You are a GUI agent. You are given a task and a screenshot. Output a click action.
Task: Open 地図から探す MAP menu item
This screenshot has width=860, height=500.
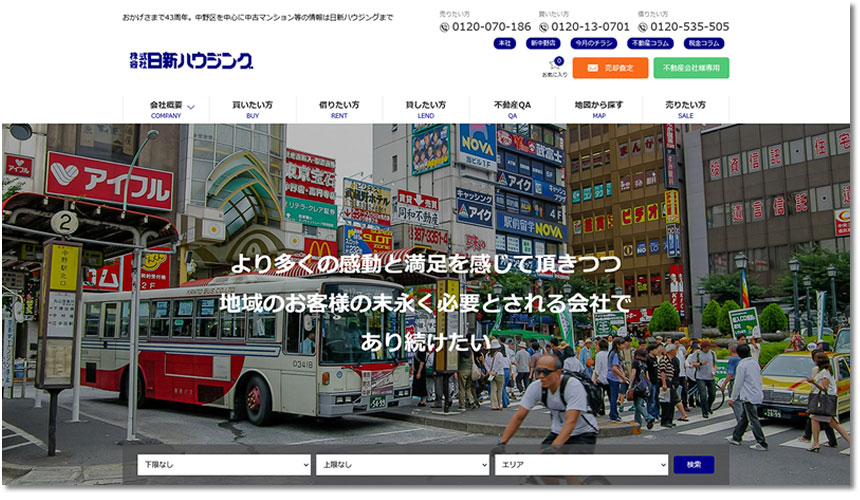click(598, 109)
